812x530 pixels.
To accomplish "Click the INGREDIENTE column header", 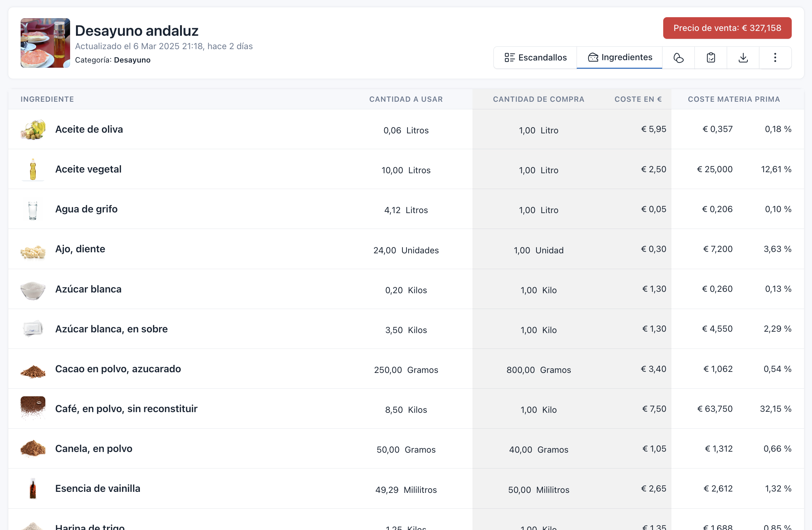I will pos(47,99).
